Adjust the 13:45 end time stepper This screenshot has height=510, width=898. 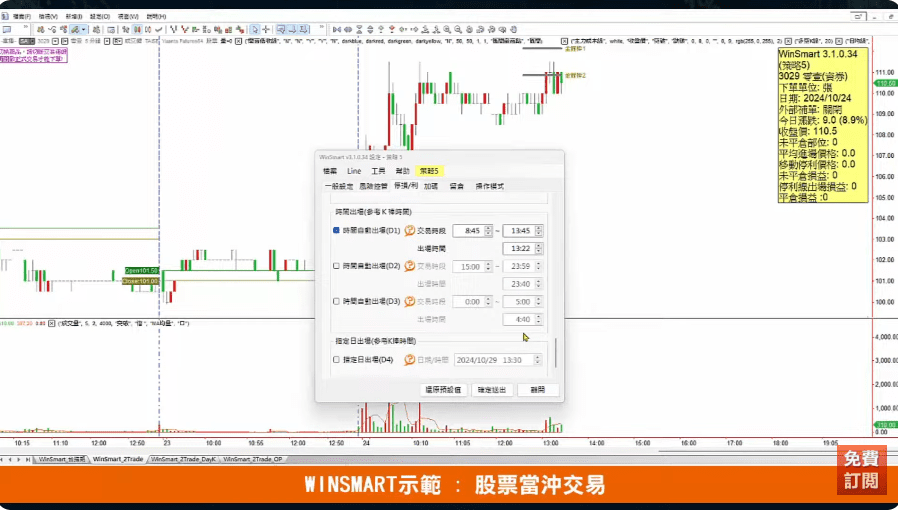[539, 231]
